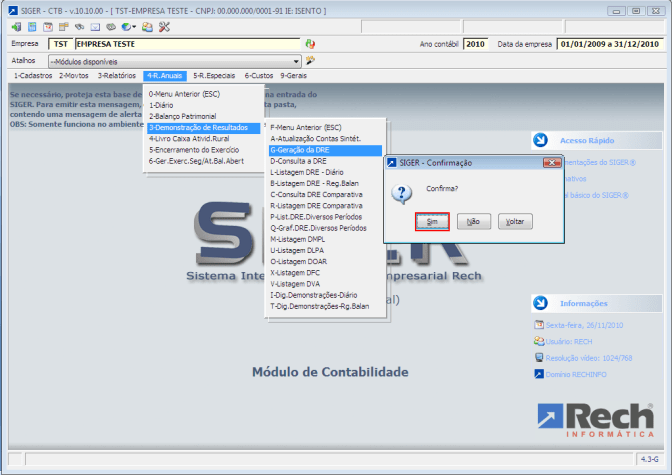Open the mail envelope toolbar icon

pyautogui.click(x=95, y=27)
